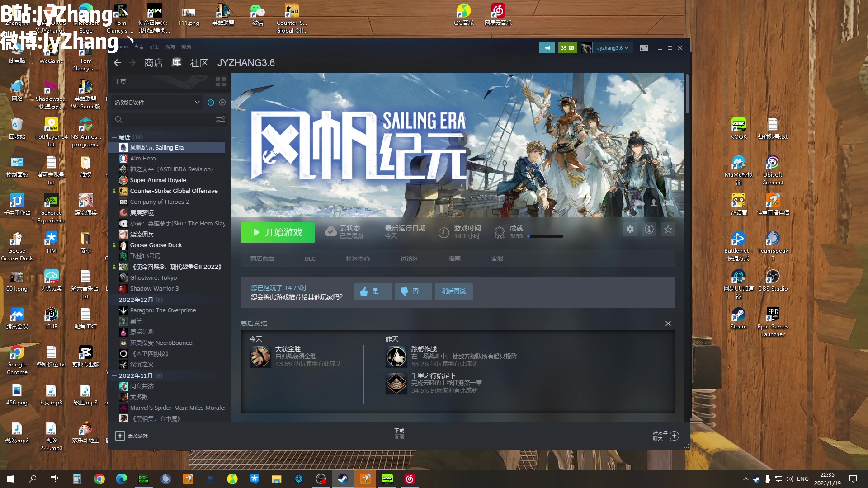
Task: Open the 帮助 menu in Steam
Action: pos(186,47)
